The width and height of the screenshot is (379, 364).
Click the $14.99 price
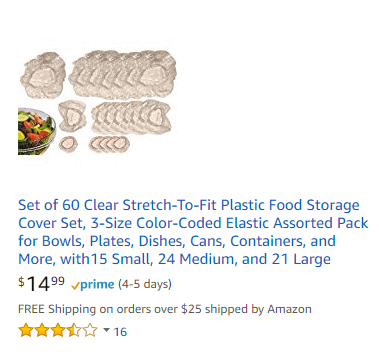point(41,284)
